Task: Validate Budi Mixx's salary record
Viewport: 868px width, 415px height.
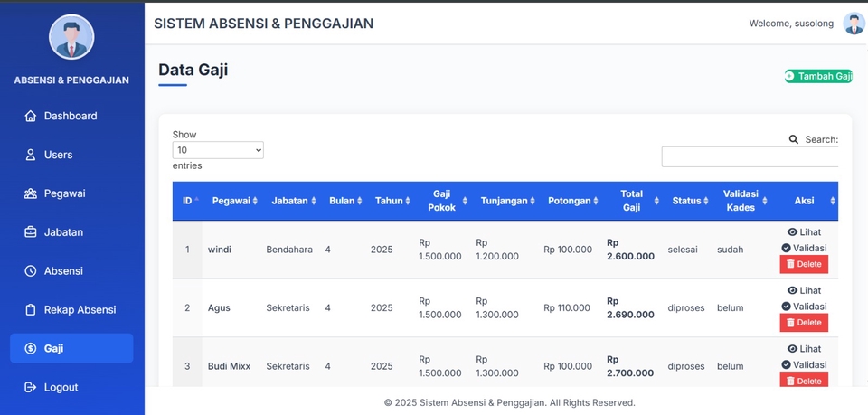Action: [x=804, y=364]
